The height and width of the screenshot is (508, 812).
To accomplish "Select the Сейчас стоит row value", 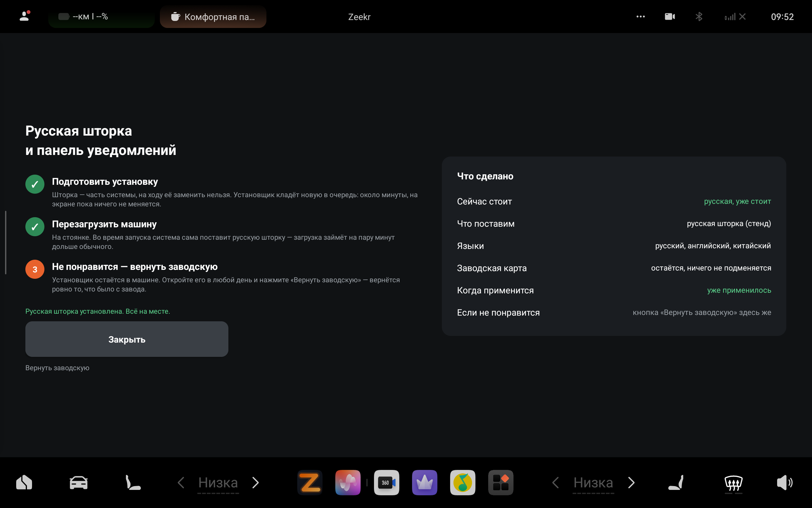I will click(x=737, y=201).
